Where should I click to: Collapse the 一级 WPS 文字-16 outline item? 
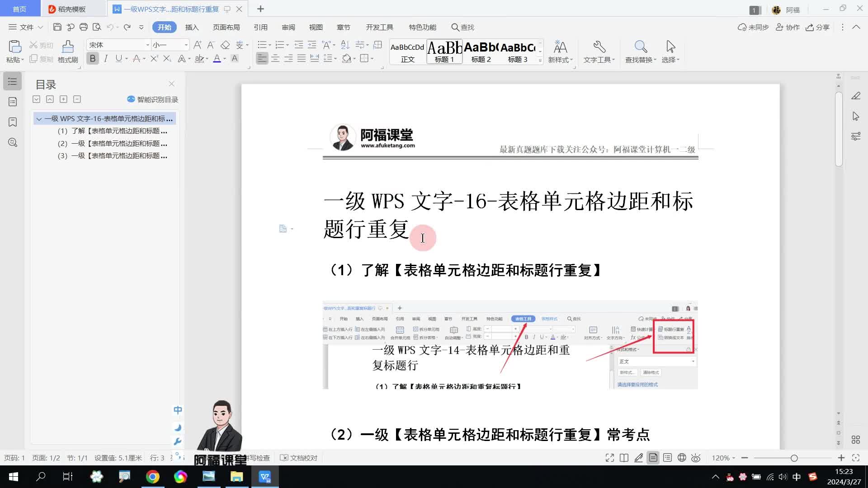tap(39, 119)
